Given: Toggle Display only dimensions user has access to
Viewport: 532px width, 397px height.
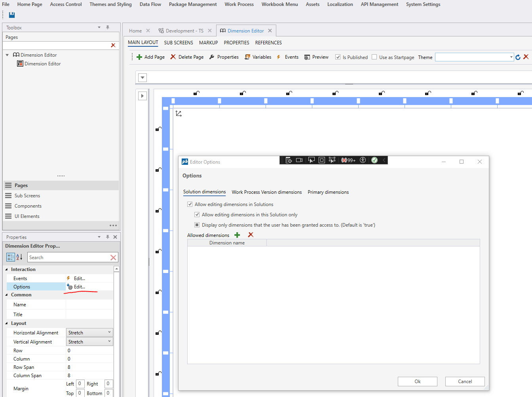Looking at the screenshot, I should tap(197, 225).
